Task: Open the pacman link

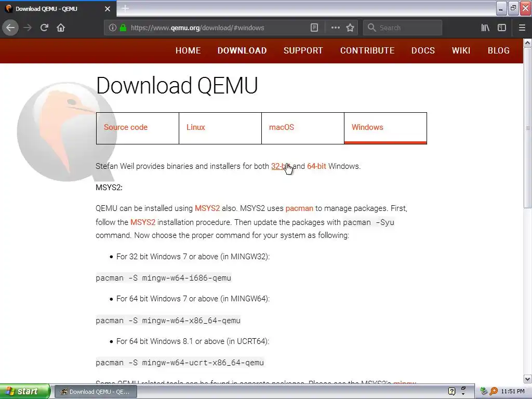Action: pyautogui.click(x=299, y=208)
